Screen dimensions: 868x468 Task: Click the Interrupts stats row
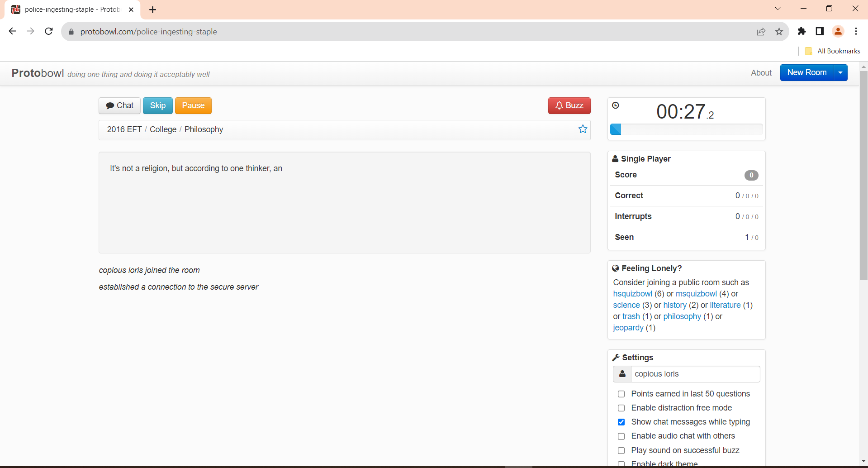[x=686, y=216]
